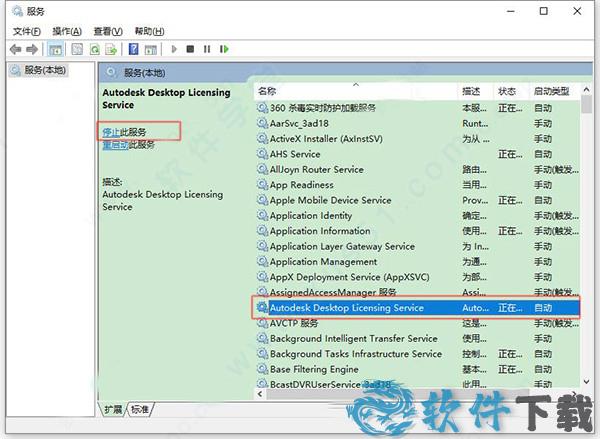Viewport: 600px width, 439px height.
Task: Click the Export List toolbar icon
Action: tap(113, 48)
